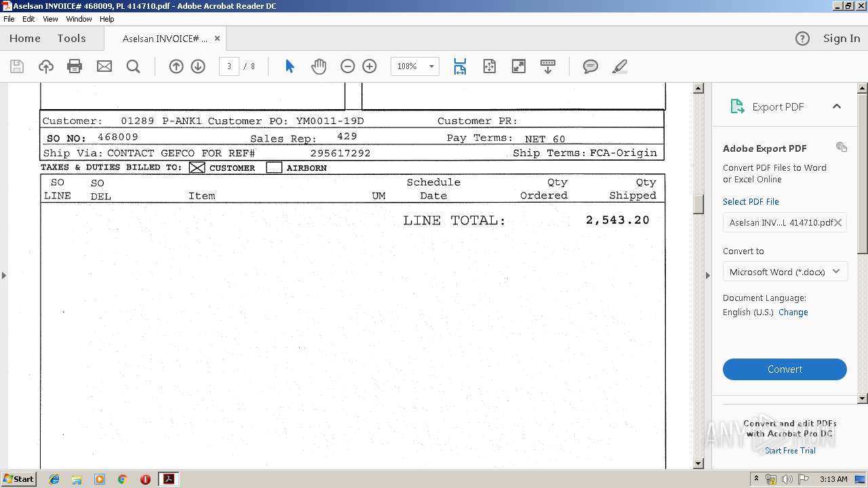Click the Save file icon

(17, 66)
